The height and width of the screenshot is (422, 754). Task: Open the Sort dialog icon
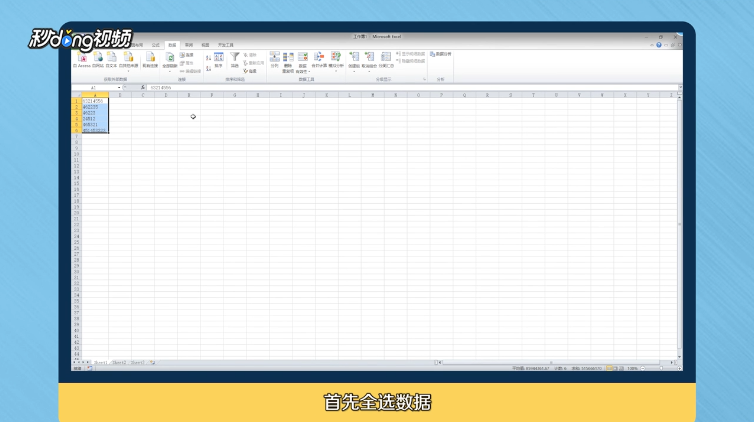pos(219,60)
